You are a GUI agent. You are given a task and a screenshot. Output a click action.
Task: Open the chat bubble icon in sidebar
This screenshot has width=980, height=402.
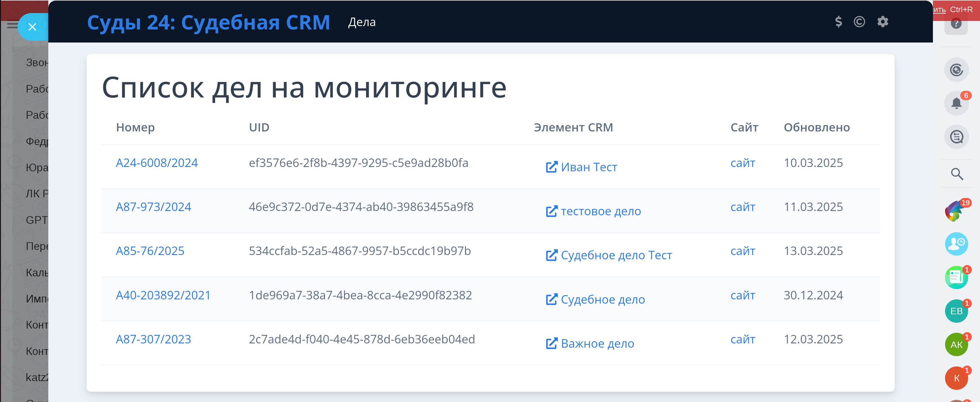tap(956, 137)
